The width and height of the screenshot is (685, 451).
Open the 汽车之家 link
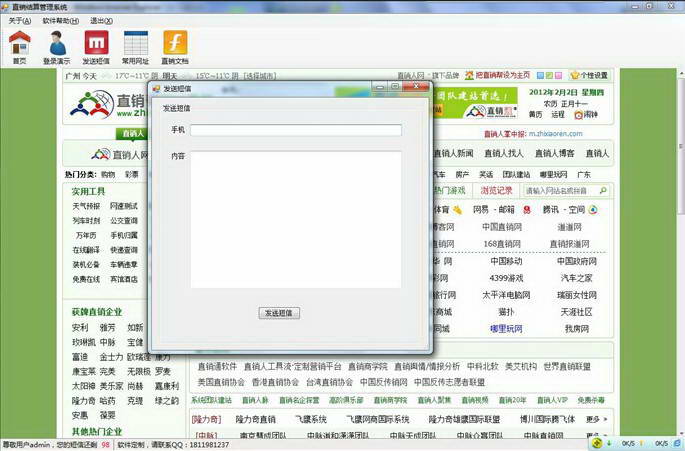576,278
